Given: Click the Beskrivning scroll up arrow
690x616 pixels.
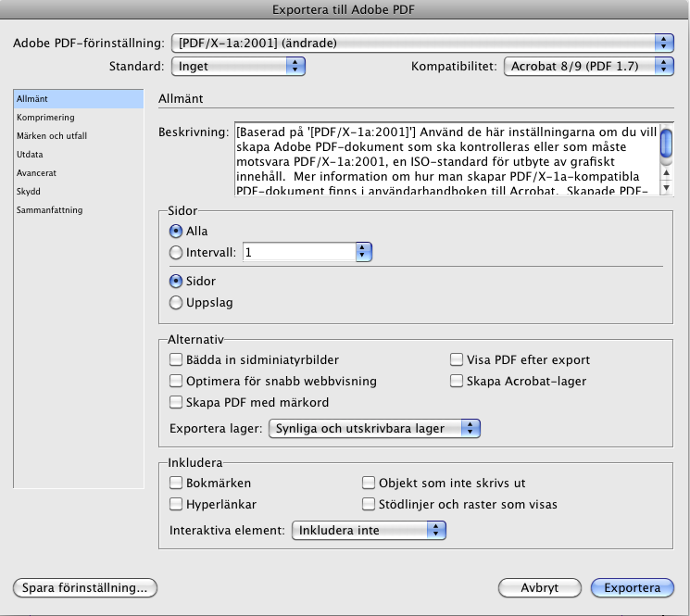Looking at the screenshot, I should click(667, 172).
